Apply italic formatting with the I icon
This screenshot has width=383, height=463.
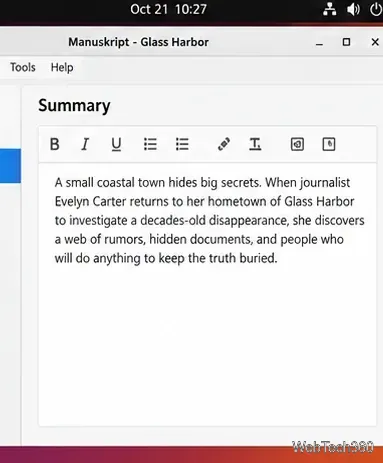85,144
